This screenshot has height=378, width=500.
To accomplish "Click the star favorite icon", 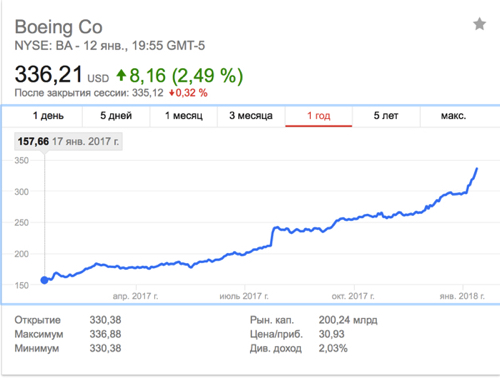I will pos(479,24).
